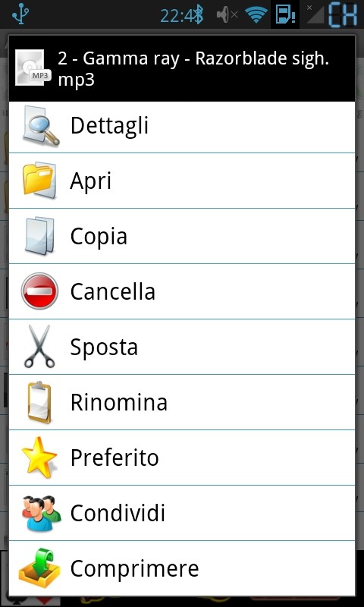
Task: Choose the Cancella option
Action: click(182, 291)
